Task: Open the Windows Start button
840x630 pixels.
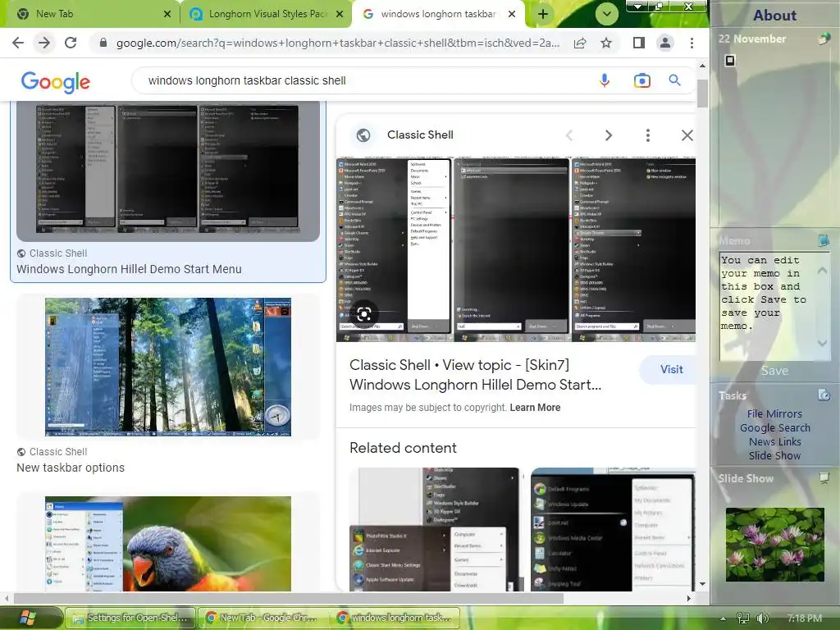Action: [x=27, y=617]
